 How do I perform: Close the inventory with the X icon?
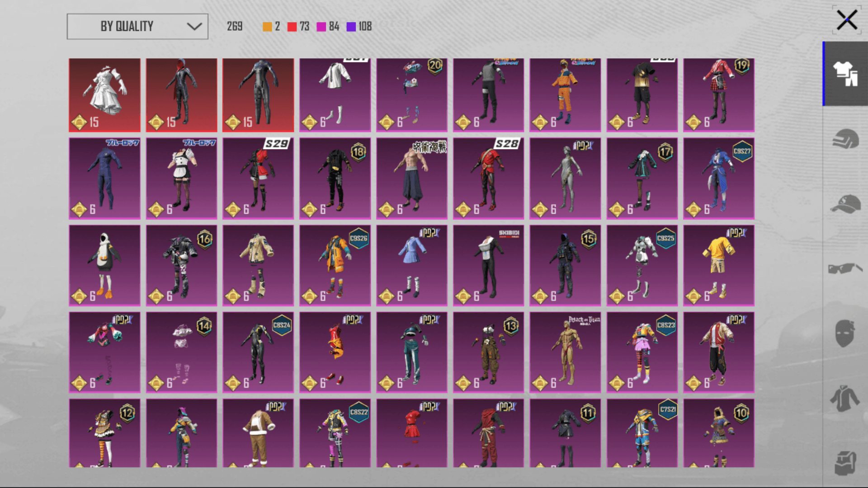point(847,20)
